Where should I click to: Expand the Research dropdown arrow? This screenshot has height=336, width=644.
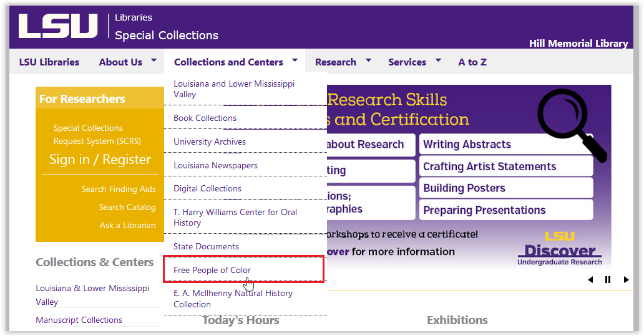pos(368,60)
